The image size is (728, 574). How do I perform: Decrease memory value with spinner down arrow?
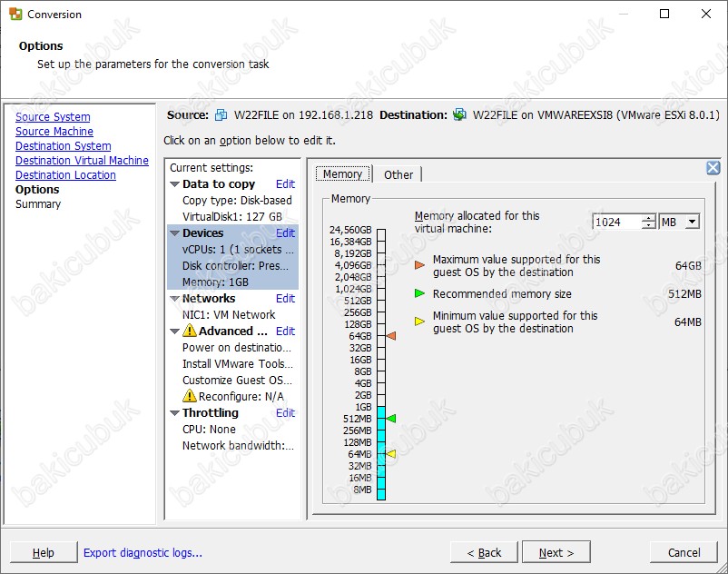point(649,225)
